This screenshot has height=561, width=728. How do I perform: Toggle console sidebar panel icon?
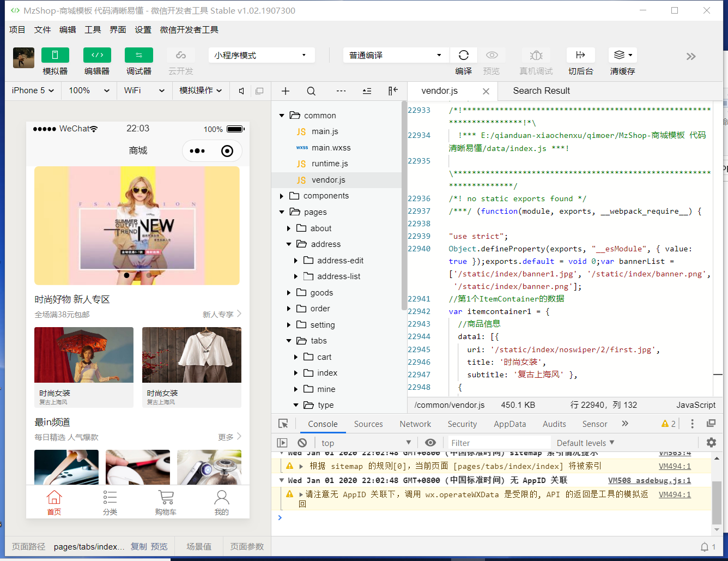point(282,443)
